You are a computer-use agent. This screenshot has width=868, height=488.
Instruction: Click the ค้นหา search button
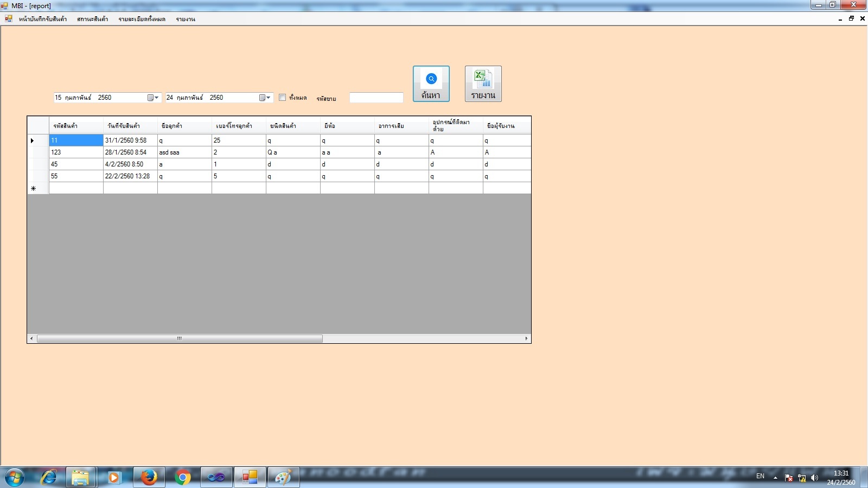(431, 84)
